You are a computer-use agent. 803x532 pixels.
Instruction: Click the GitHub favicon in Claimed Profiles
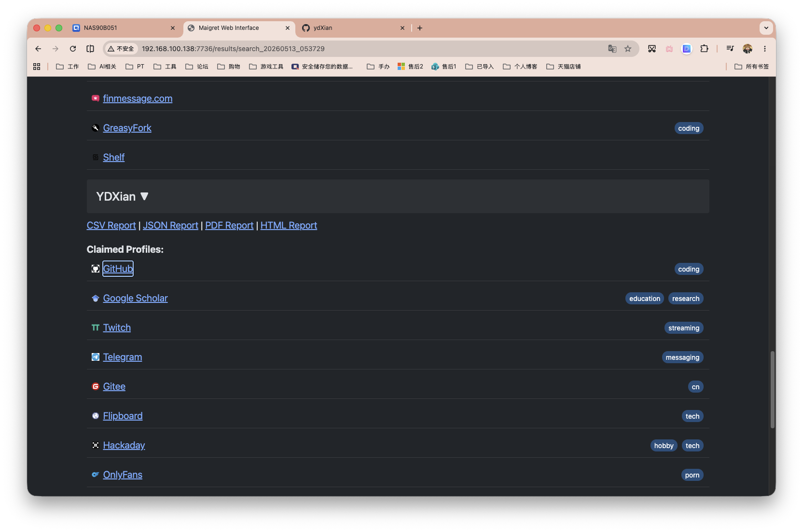[96, 269]
